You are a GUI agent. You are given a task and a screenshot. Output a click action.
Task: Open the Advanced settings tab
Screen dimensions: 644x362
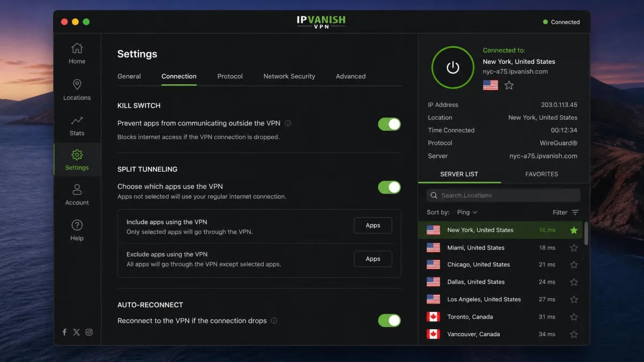tap(350, 76)
